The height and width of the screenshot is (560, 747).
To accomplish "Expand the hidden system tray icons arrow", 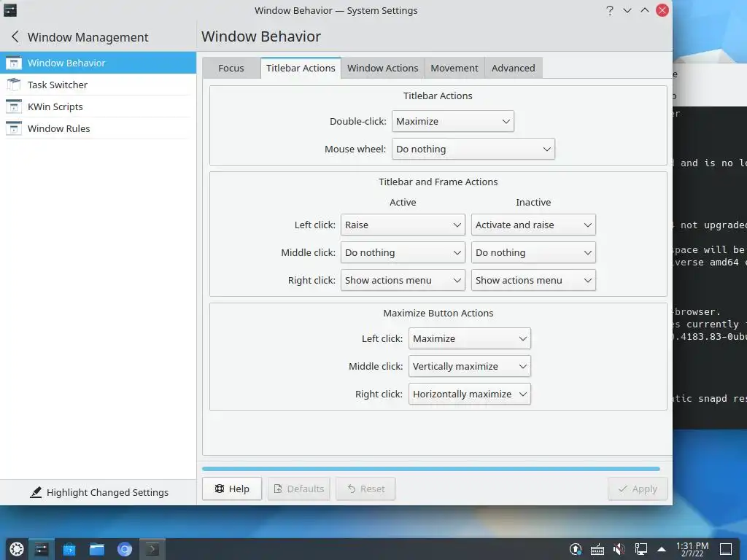I will pos(661,550).
